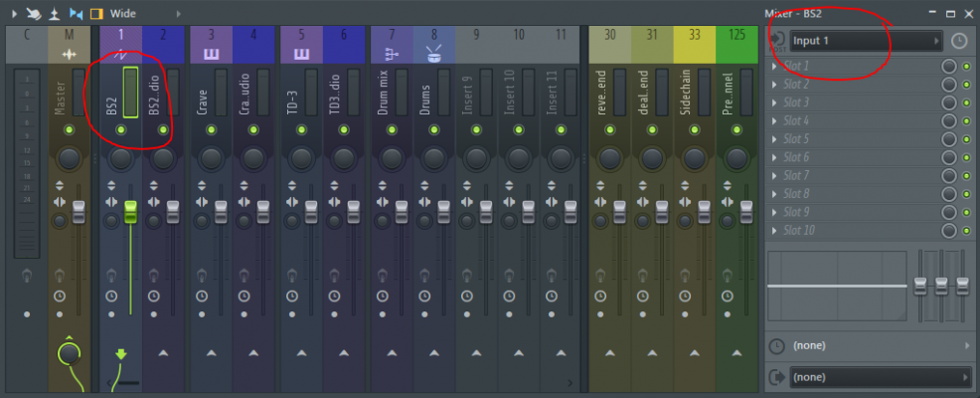
Task: Click the input latency clock icon
Action: click(958, 42)
